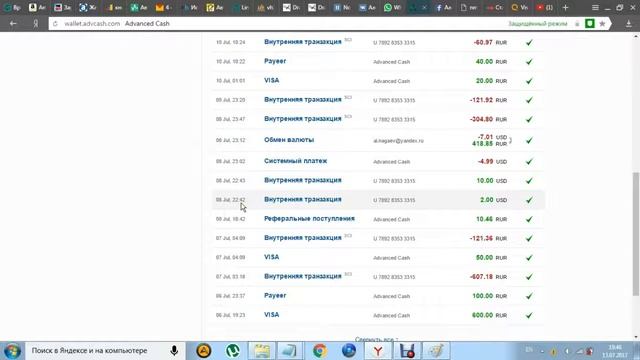Click the checkmark status on the Обмен валюты row
The height and width of the screenshot is (360, 640).
tap(529, 140)
